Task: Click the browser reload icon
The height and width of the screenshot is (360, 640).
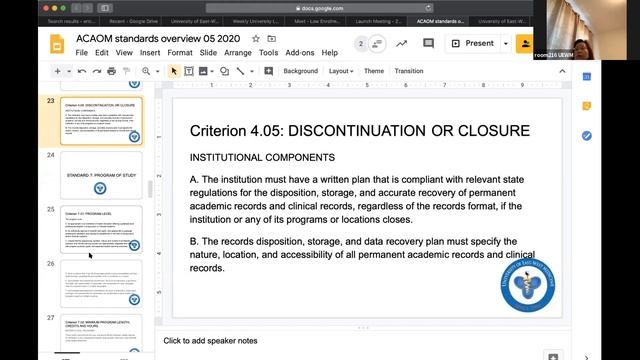Action: tap(428, 8)
